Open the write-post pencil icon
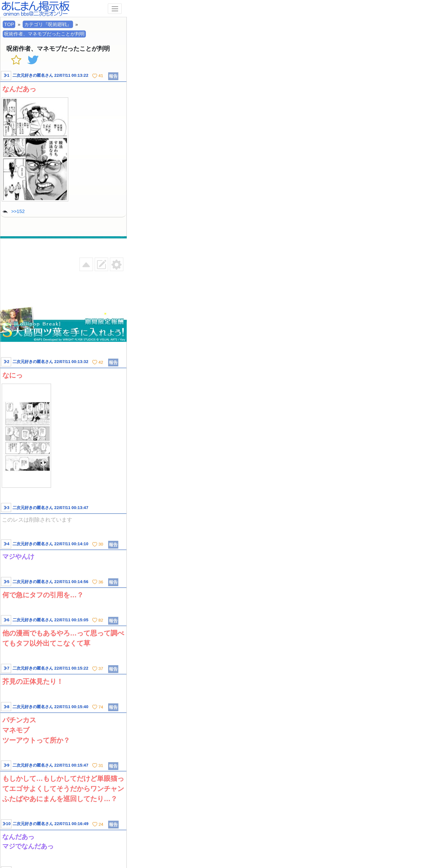 [101, 265]
